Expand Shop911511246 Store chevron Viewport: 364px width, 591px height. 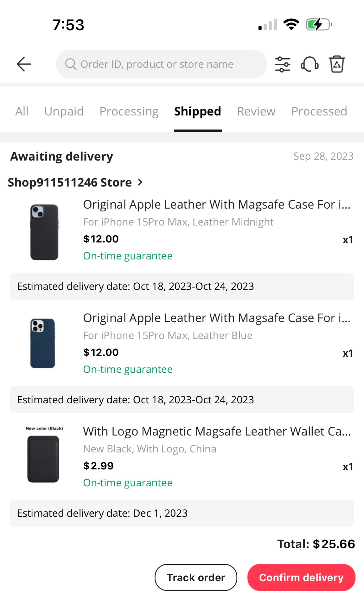(x=140, y=182)
